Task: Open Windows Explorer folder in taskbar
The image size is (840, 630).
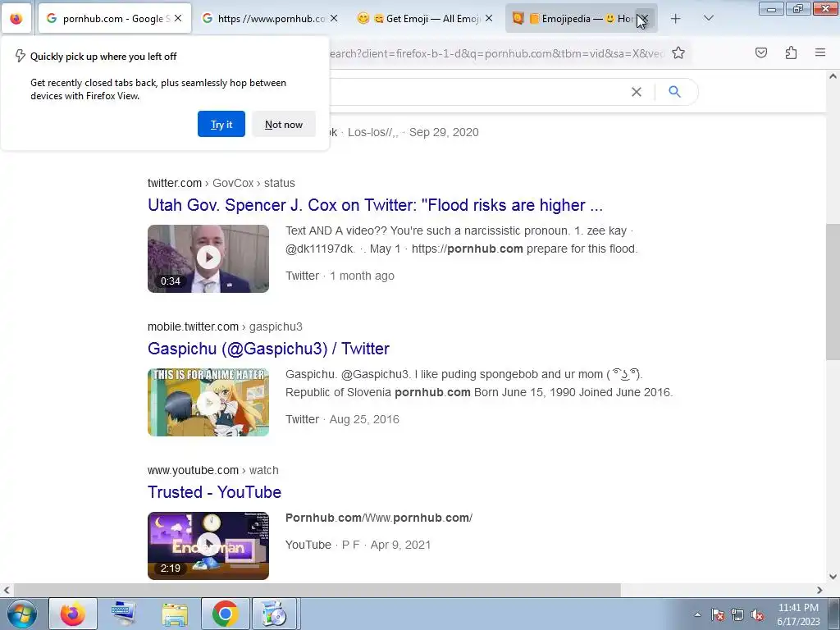Action: [175, 614]
